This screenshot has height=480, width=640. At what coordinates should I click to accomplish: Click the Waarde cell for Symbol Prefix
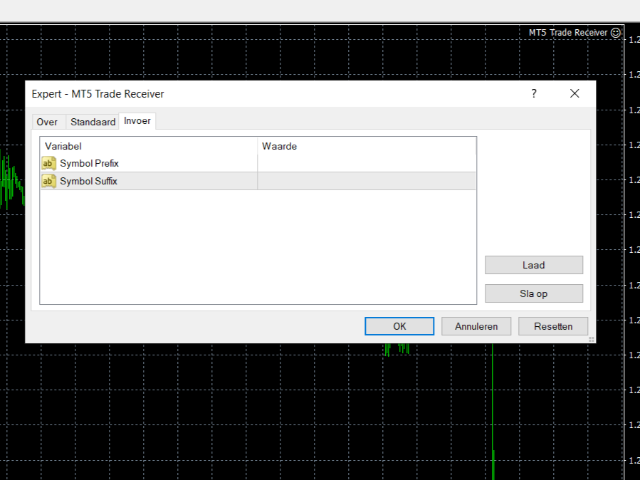click(367, 163)
